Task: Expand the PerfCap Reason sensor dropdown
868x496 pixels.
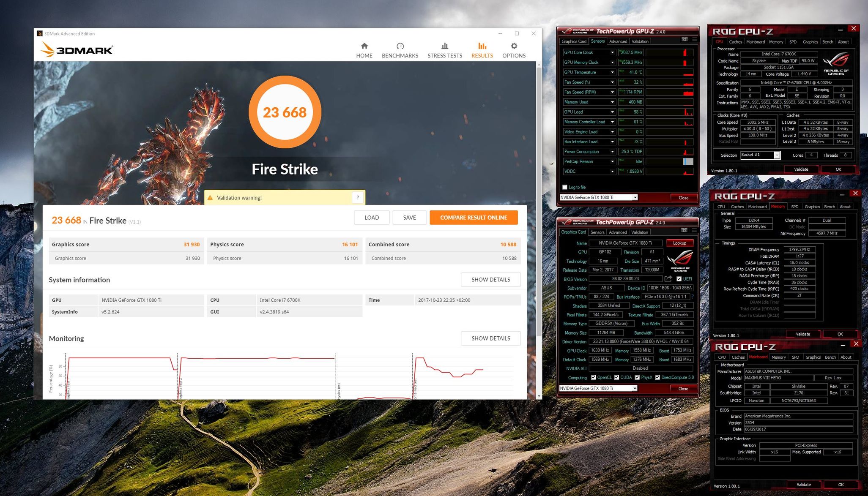Action: pyautogui.click(x=612, y=161)
